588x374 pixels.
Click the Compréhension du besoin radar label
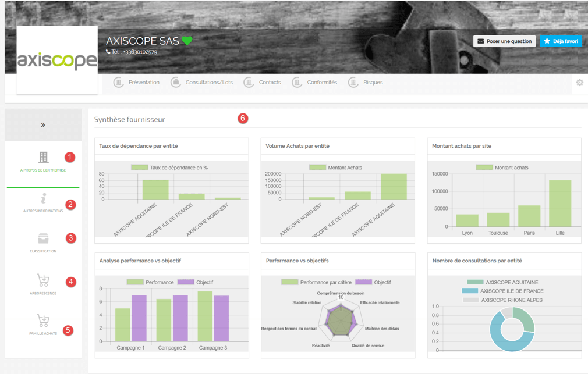coord(341,293)
